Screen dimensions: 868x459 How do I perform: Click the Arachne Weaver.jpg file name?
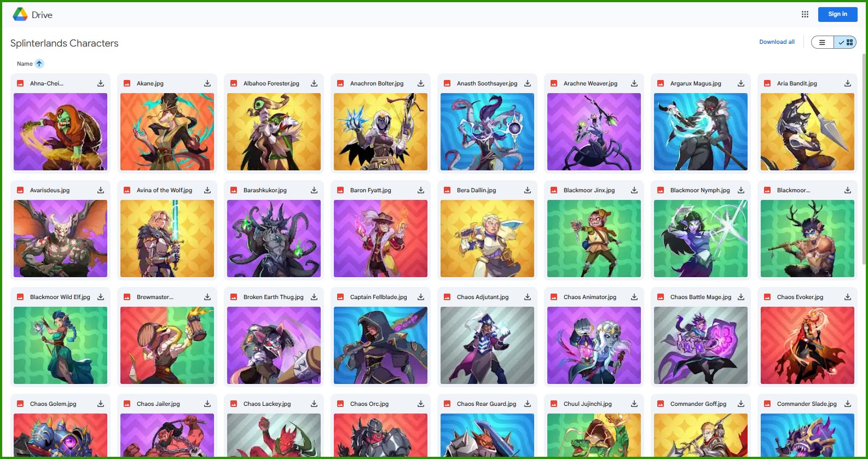[x=591, y=83]
